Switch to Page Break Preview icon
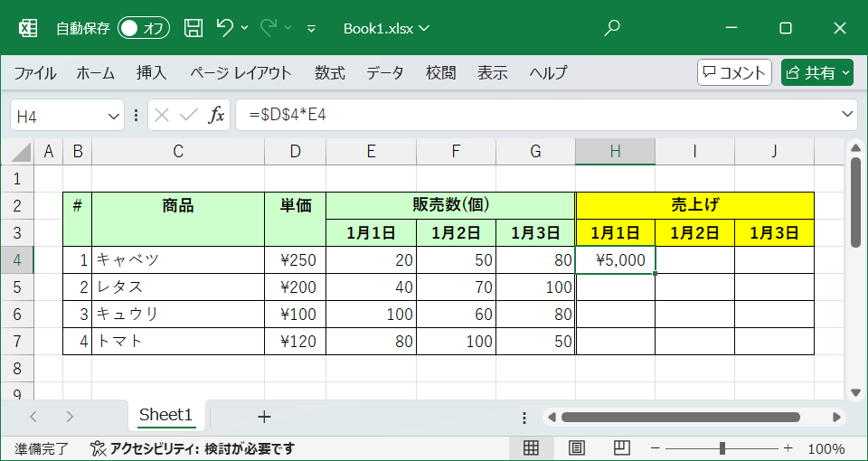 (x=622, y=448)
